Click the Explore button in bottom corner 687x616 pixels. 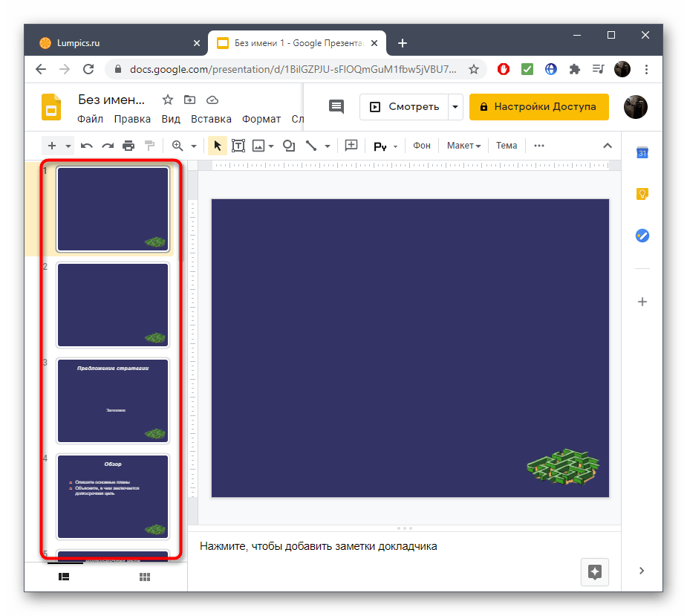595,571
